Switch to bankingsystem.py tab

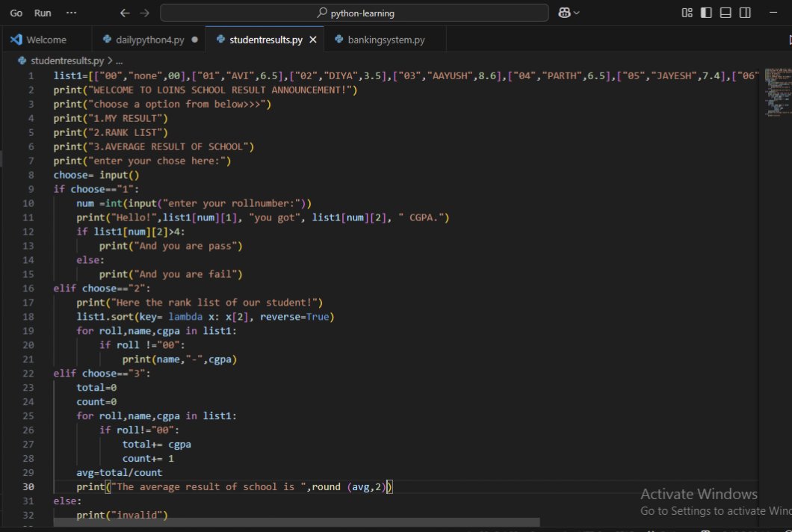(x=386, y=40)
